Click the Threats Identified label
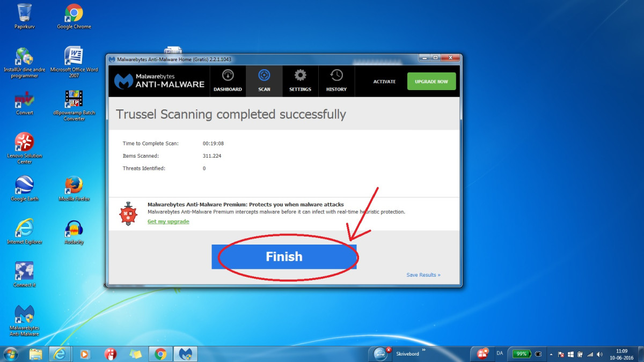Image resolution: width=644 pixels, height=362 pixels. point(144,168)
